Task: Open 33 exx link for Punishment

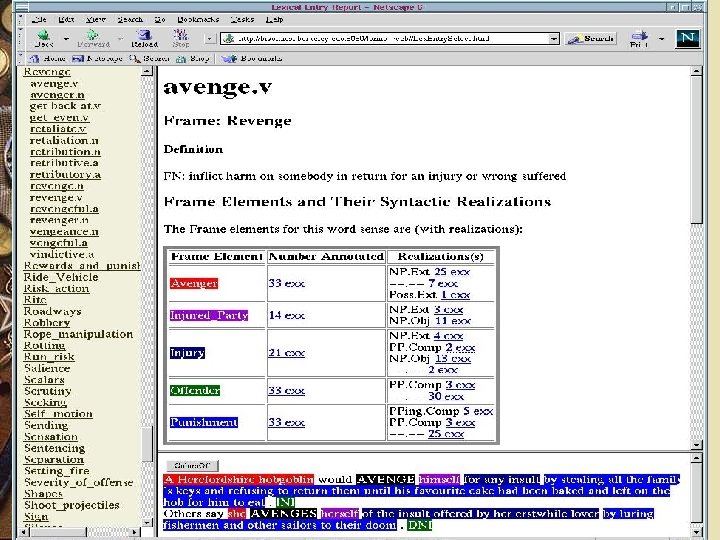Action: 287,422
